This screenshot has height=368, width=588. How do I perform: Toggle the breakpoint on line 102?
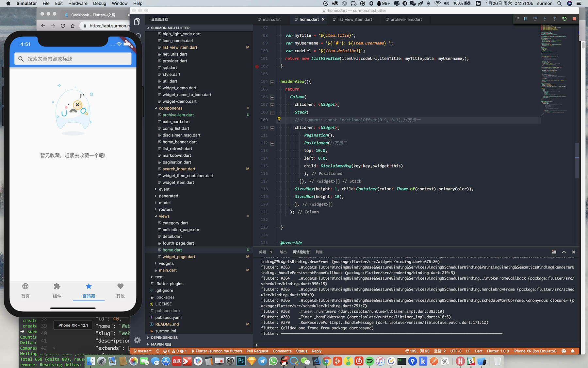(x=257, y=66)
